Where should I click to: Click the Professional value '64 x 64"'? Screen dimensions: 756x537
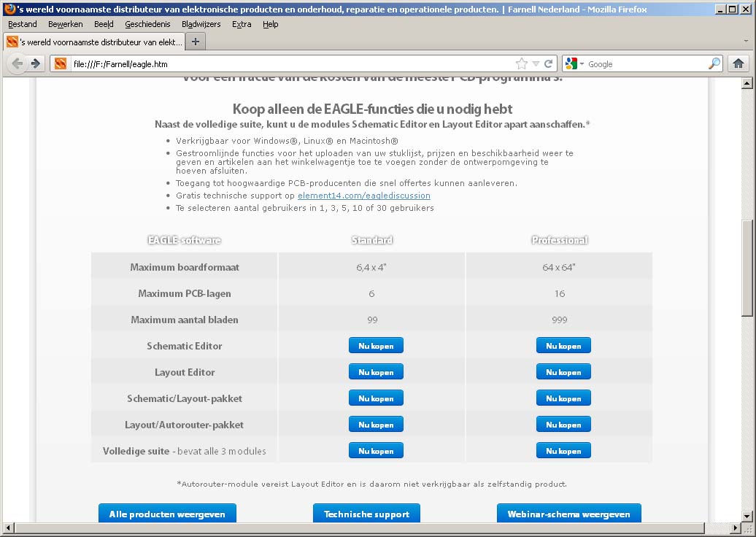(x=559, y=267)
